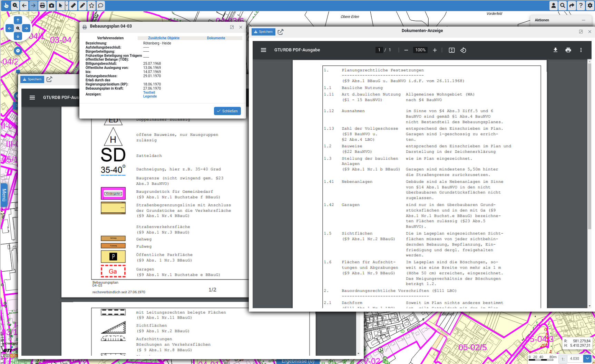Screen dimensions: 595x364
Task: Click the speech bubble comment icon
Action: click(x=100, y=6)
